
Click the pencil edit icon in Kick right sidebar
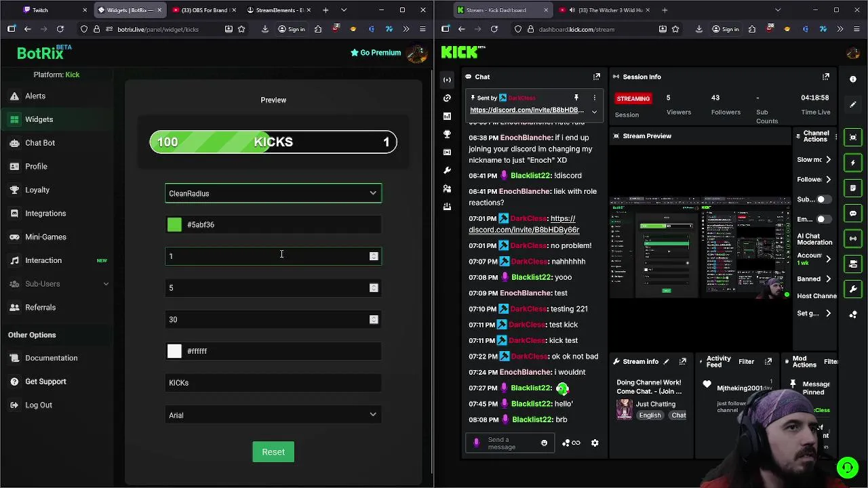853,104
